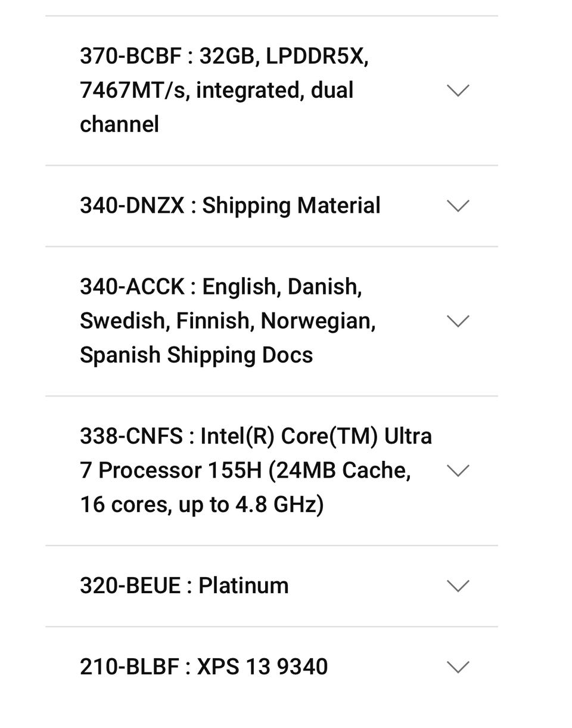Click part number 320-BEUE
Viewport: 572px width, 728px height.
pos(130,586)
